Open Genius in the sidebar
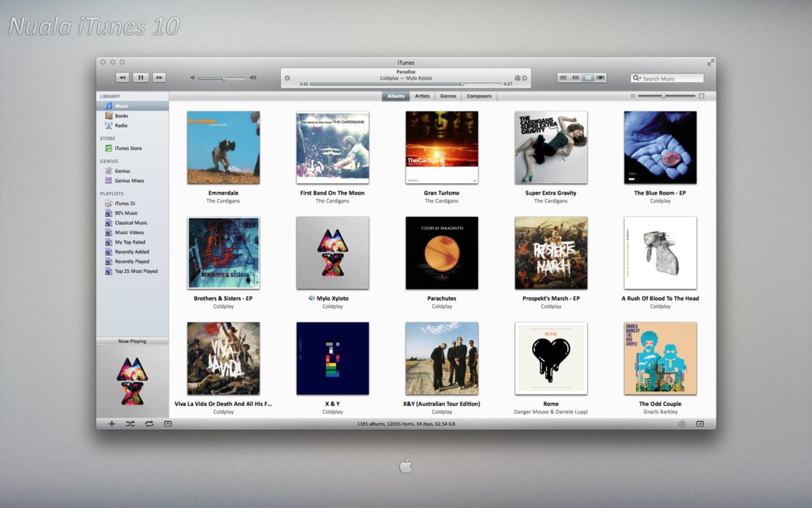 133,170
